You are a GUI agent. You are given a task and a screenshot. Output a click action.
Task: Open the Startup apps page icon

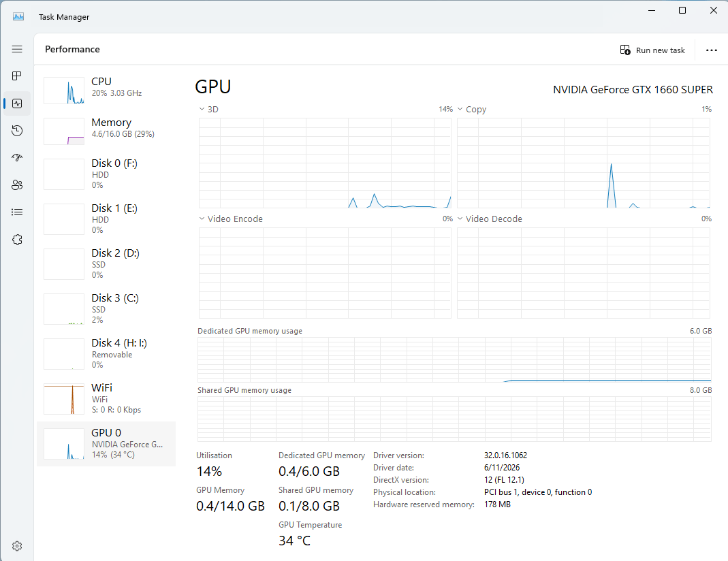click(x=17, y=158)
